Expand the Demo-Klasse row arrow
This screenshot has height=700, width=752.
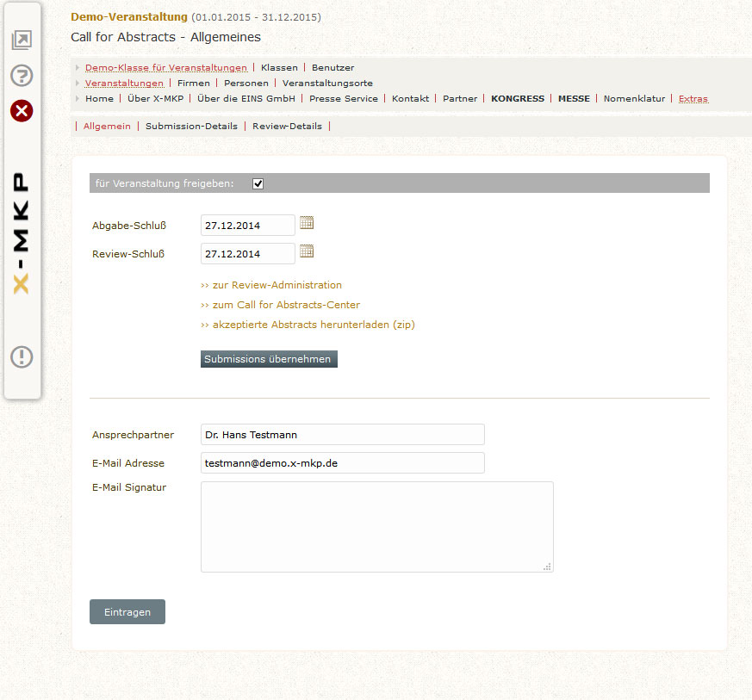78,68
